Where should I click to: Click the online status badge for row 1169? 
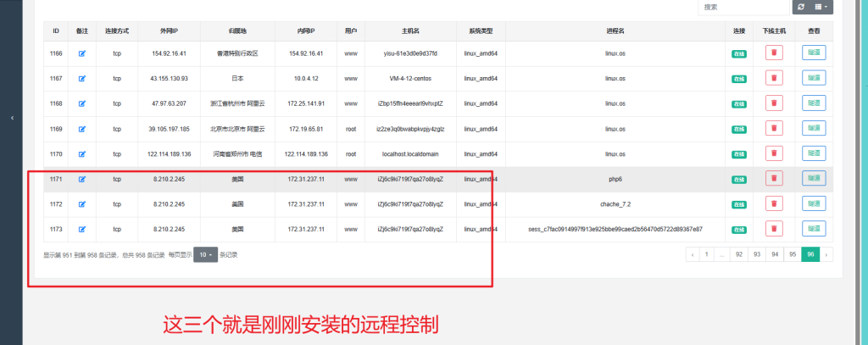tap(738, 129)
